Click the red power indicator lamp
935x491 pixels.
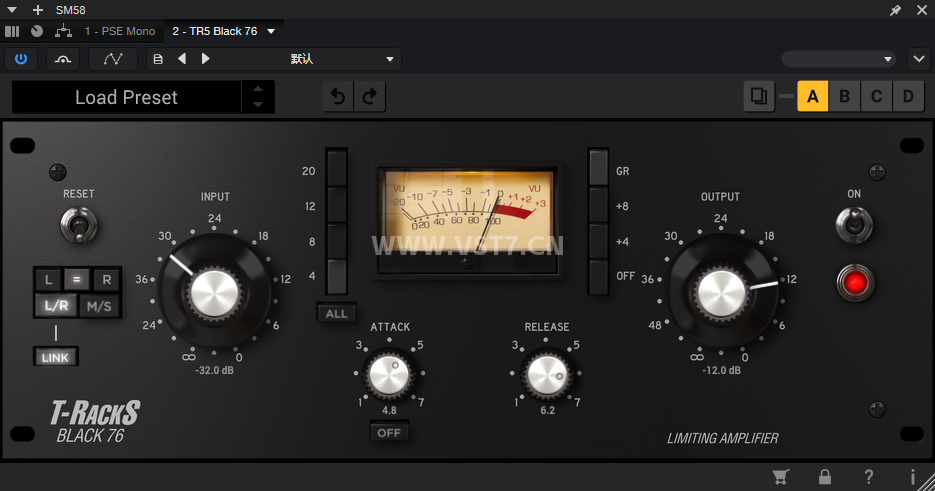[855, 283]
